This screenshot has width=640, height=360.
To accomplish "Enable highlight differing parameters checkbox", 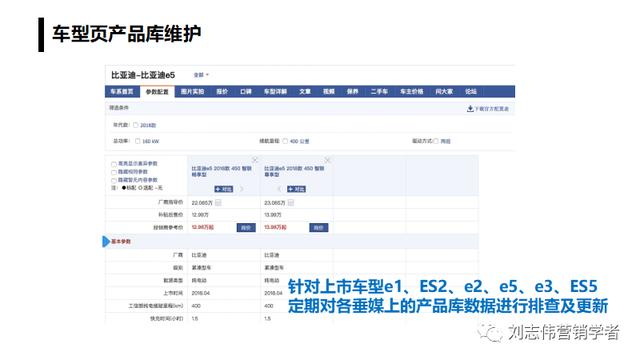I will click(114, 164).
